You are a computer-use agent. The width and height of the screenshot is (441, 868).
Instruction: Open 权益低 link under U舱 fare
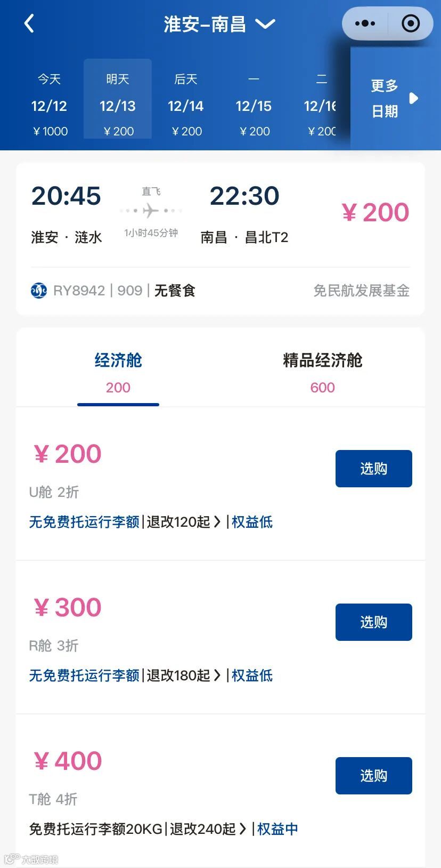[252, 522]
